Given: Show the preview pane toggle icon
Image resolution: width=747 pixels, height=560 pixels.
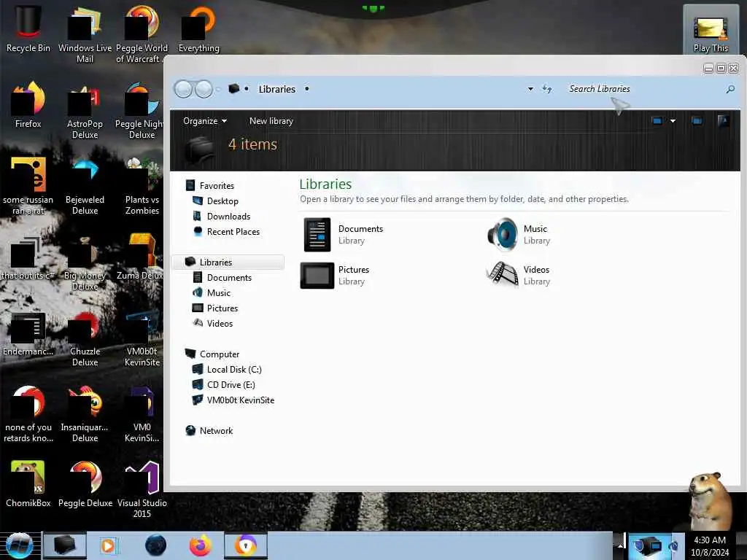Looking at the screenshot, I should click(x=697, y=121).
